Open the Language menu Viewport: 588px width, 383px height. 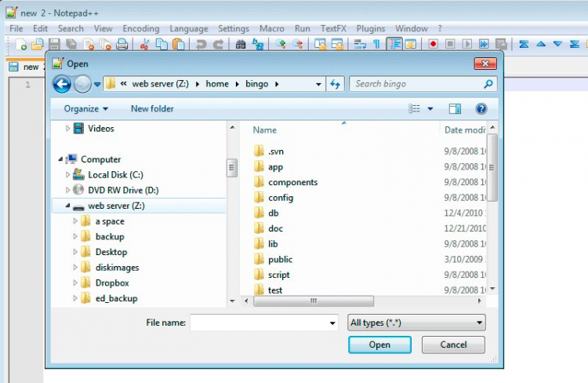[x=189, y=28]
